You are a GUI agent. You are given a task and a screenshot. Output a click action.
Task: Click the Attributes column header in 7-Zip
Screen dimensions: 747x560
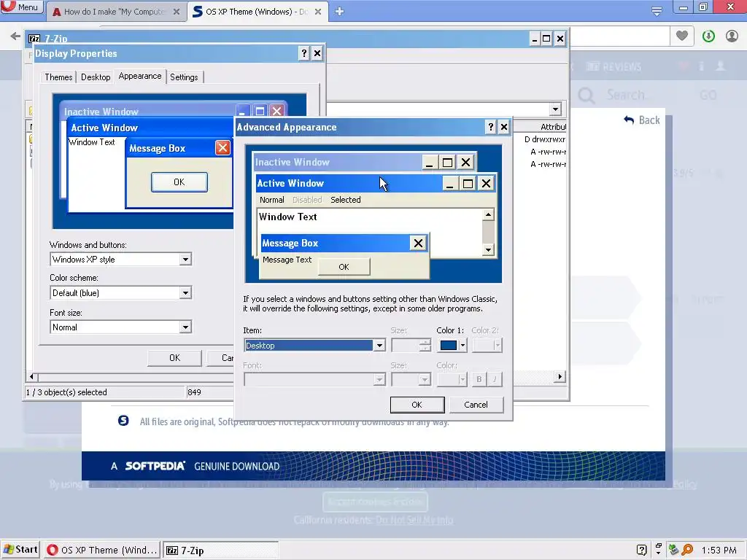point(542,127)
